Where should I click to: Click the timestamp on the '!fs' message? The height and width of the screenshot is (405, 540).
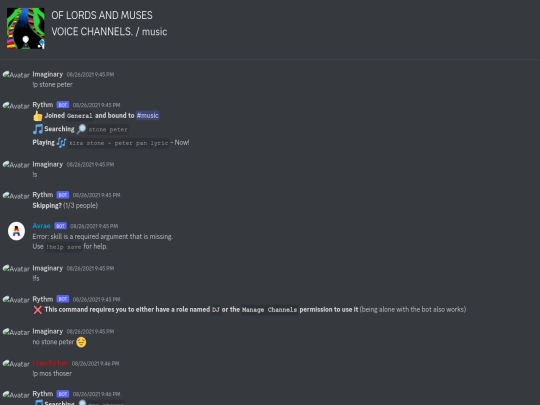[90, 269]
